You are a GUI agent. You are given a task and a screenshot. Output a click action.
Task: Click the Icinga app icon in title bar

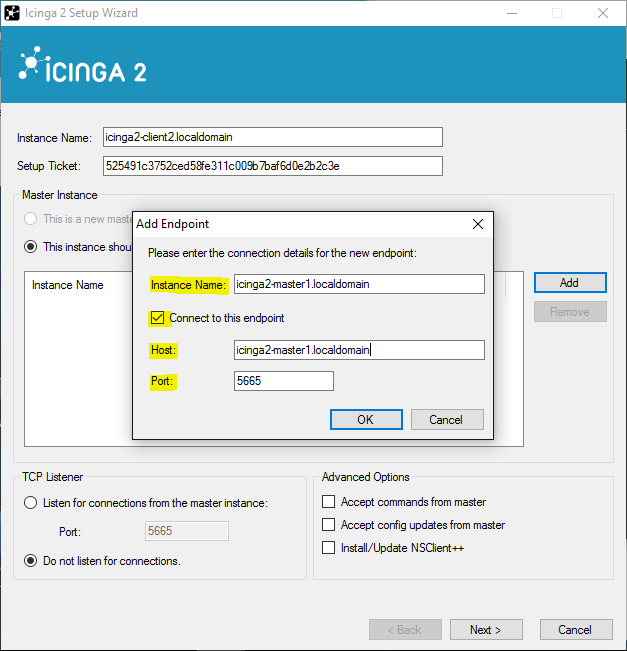pyautogui.click(x=12, y=13)
